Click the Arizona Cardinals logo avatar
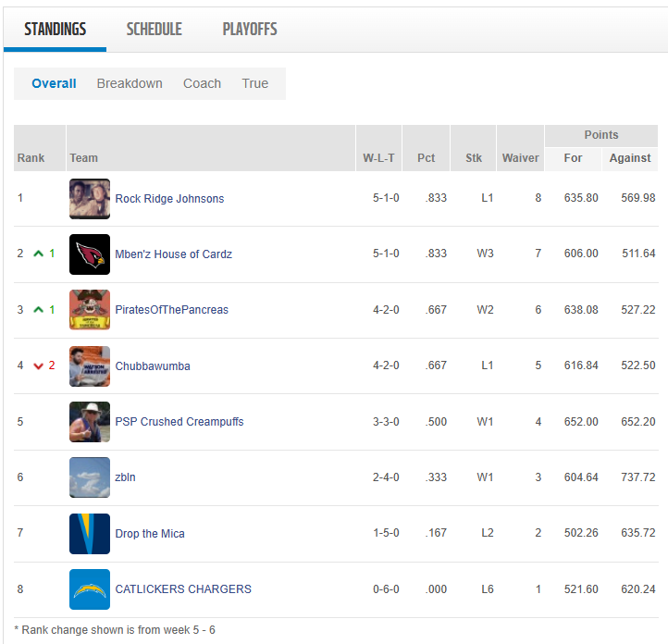The width and height of the screenshot is (668, 644). [90, 254]
